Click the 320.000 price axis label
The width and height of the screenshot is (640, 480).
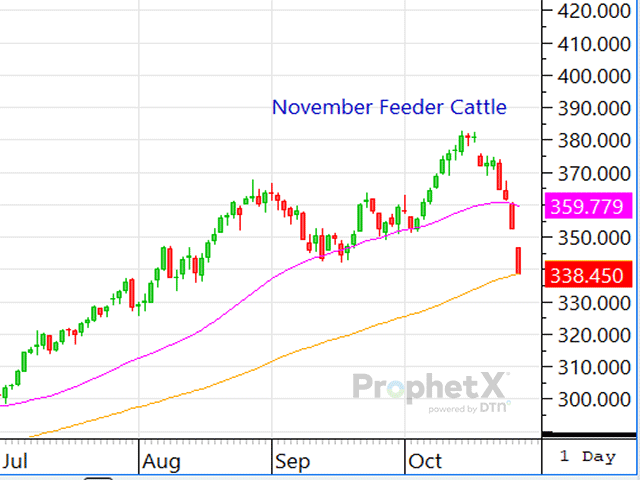click(587, 335)
